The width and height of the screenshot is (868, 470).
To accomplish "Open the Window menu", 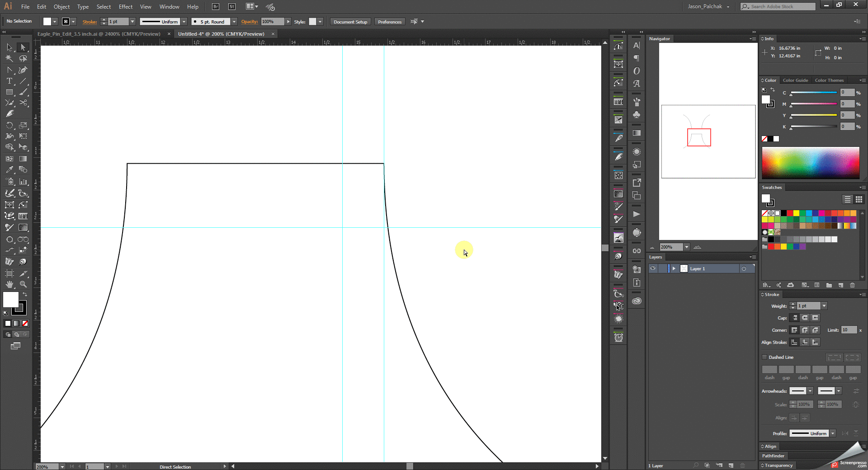I will click(x=169, y=6).
